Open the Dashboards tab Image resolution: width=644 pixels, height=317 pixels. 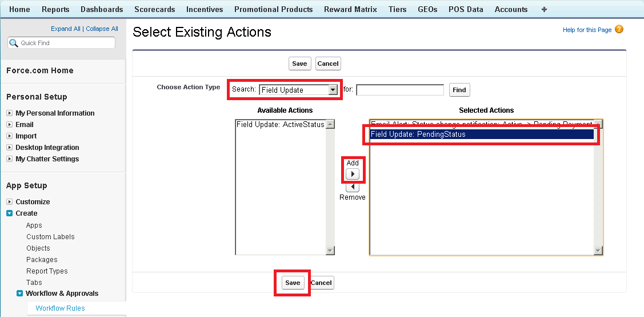click(x=102, y=9)
